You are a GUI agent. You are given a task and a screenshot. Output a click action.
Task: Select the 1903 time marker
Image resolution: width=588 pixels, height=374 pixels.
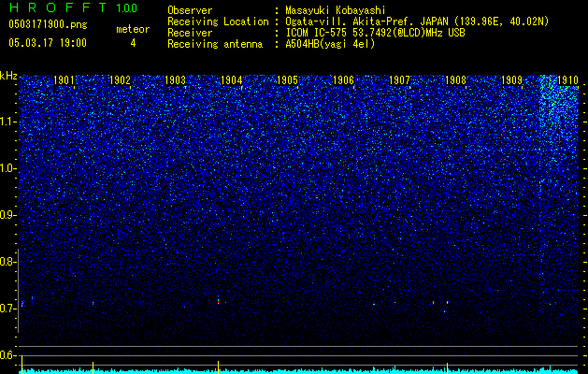pyautogui.click(x=175, y=79)
